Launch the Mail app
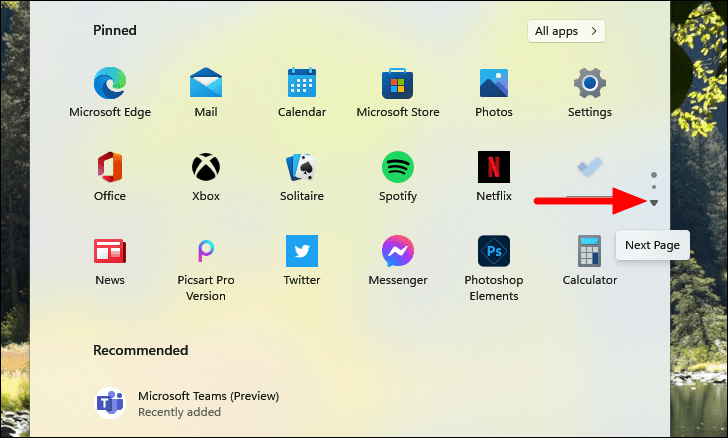This screenshot has height=438, width=728. click(x=206, y=93)
